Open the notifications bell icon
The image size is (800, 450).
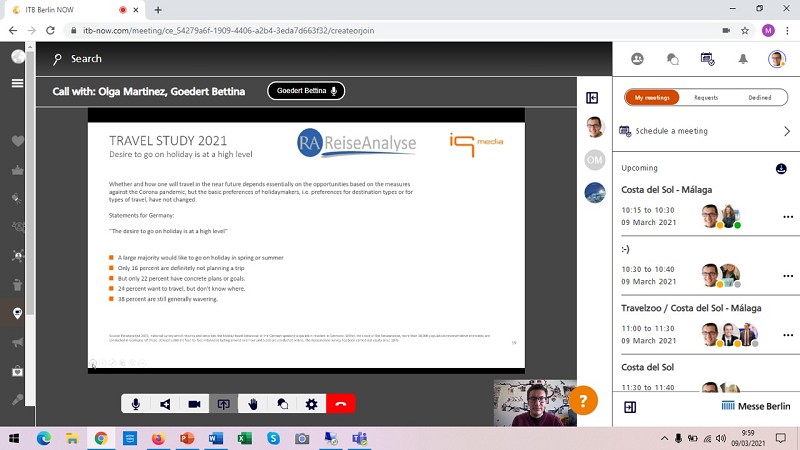click(x=743, y=59)
